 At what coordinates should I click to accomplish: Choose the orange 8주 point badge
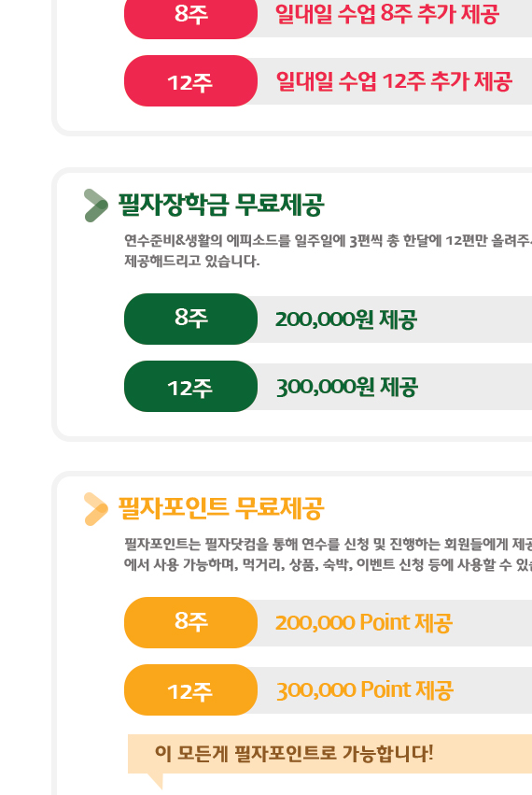(190, 622)
